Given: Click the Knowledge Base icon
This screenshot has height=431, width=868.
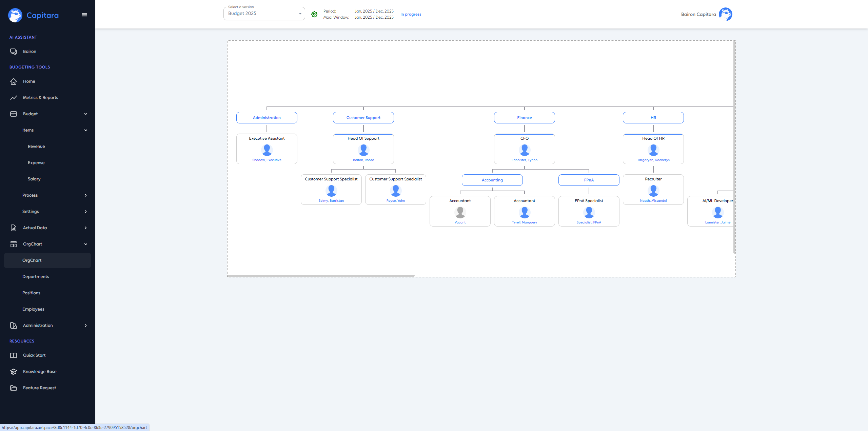Looking at the screenshot, I should [14, 372].
